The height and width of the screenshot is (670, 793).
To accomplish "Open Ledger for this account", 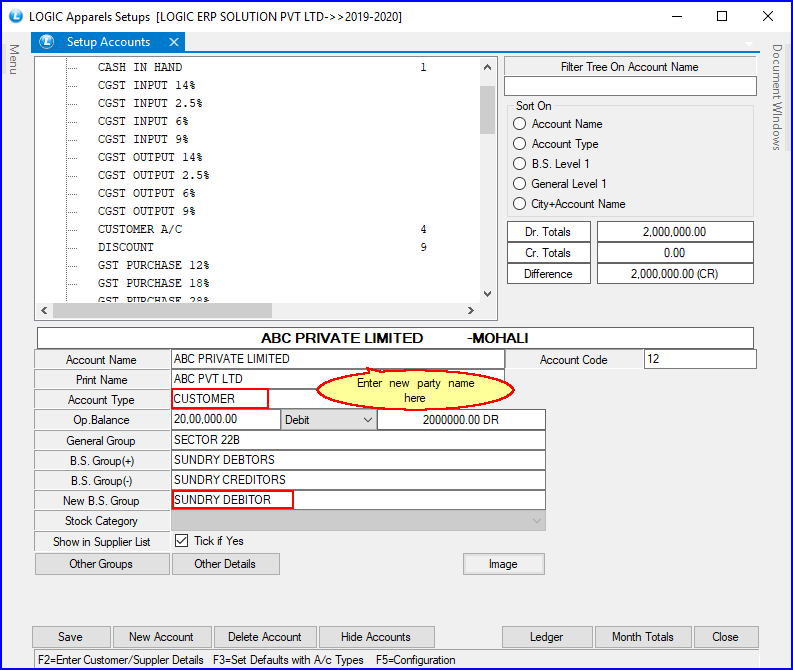I will [x=546, y=637].
